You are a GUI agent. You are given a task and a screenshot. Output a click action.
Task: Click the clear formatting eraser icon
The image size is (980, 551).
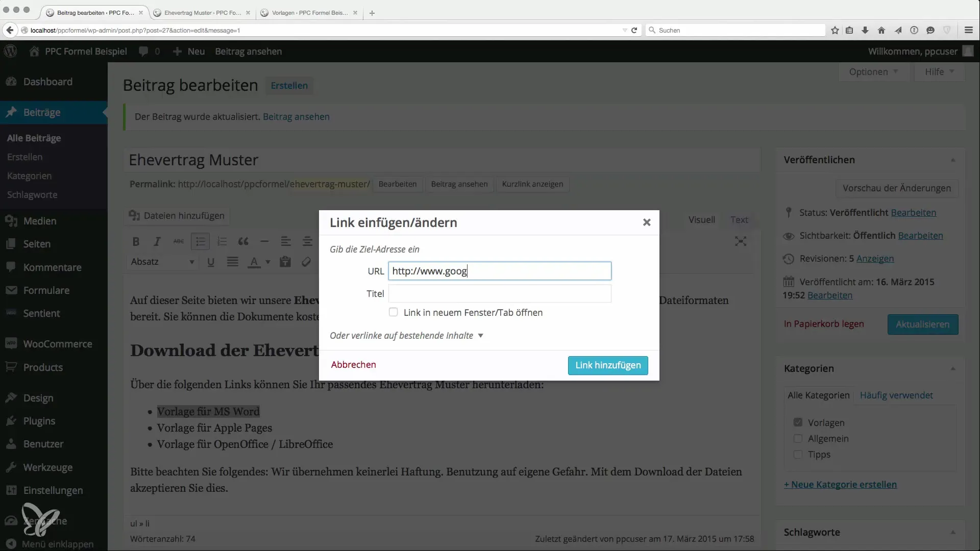pos(306,262)
